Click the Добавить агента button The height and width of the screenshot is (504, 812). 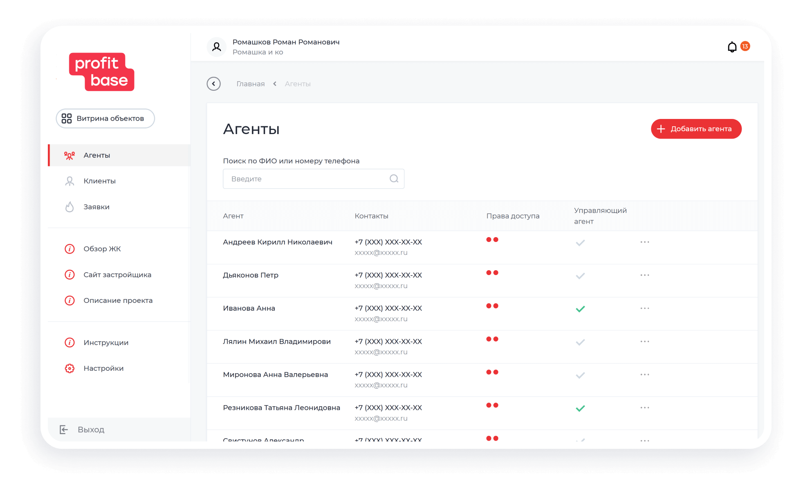pyautogui.click(x=696, y=129)
